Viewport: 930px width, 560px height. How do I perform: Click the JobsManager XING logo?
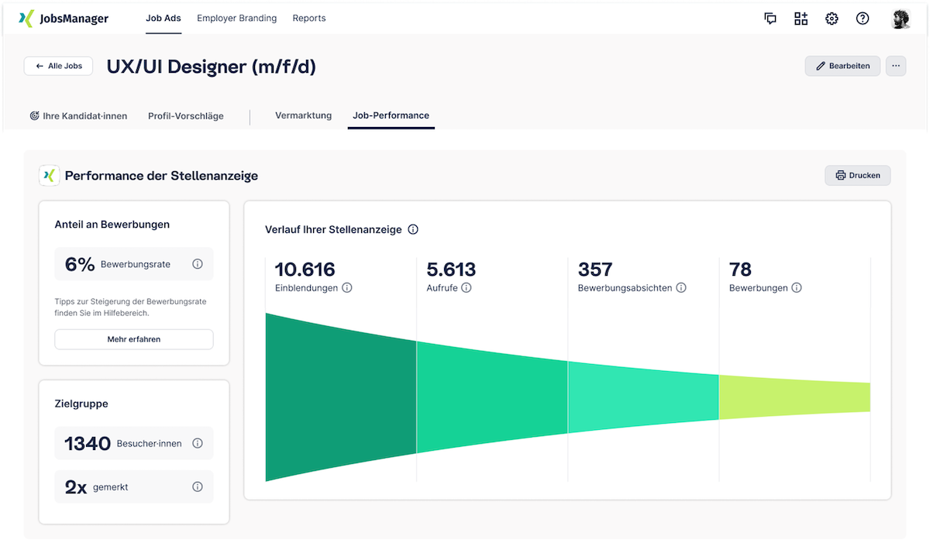pos(62,18)
